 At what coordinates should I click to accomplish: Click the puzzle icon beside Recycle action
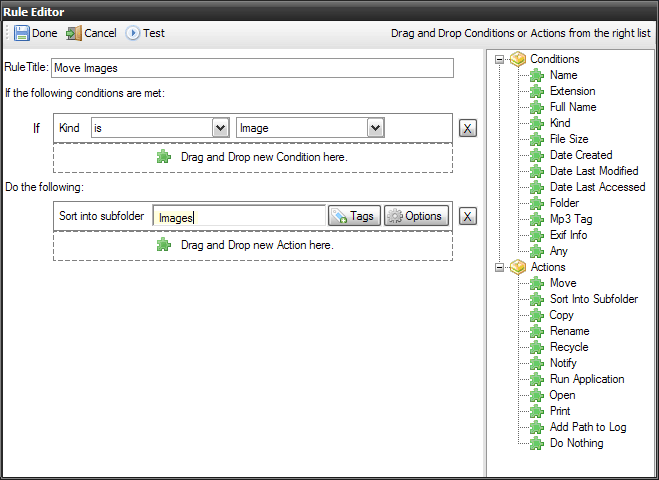pos(537,347)
